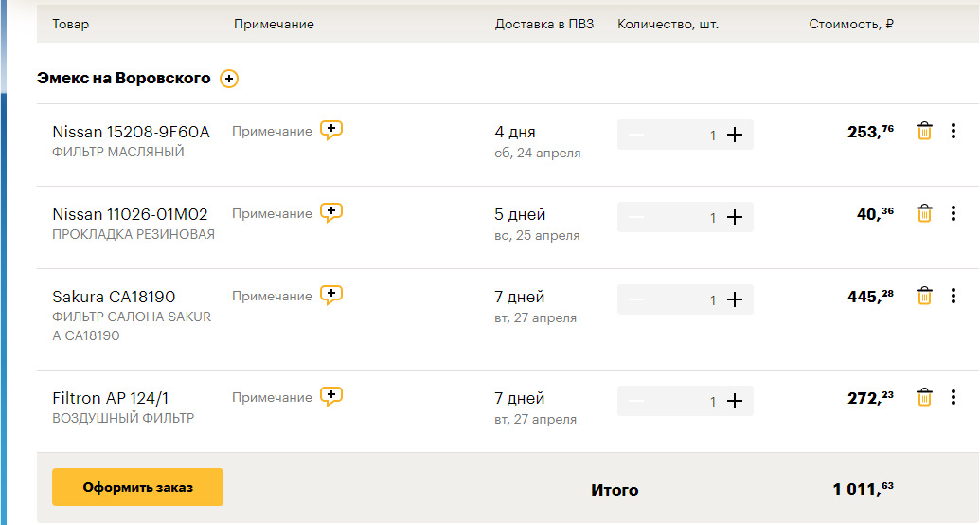Increase quantity of Nissan 15208-9F60A
Viewport: 980px width, 525px height.
coord(735,135)
